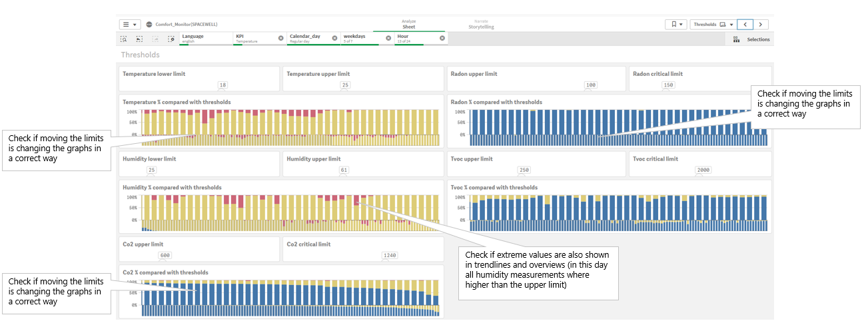Click the Temperature lower limit slider handle 18
Screen dimensions: 868x323
[223, 85]
